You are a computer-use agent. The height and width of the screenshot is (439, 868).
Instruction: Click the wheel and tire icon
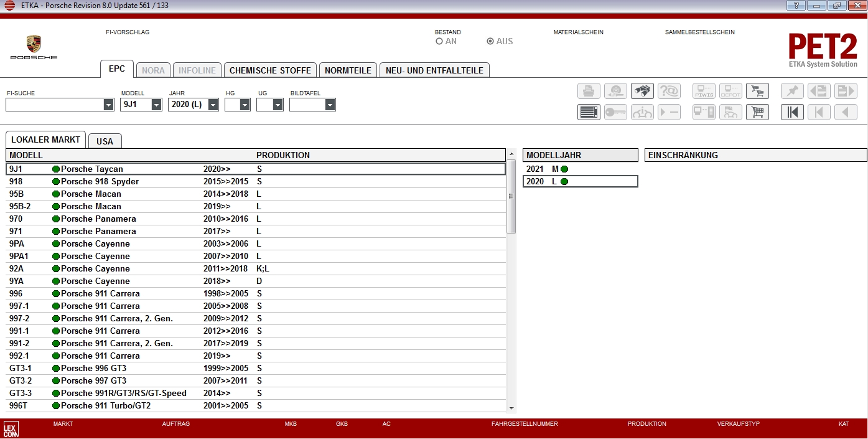tap(615, 91)
